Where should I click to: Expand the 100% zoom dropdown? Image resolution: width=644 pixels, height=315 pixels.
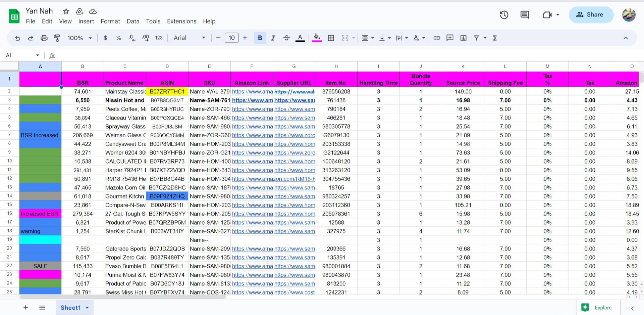pos(79,38)
